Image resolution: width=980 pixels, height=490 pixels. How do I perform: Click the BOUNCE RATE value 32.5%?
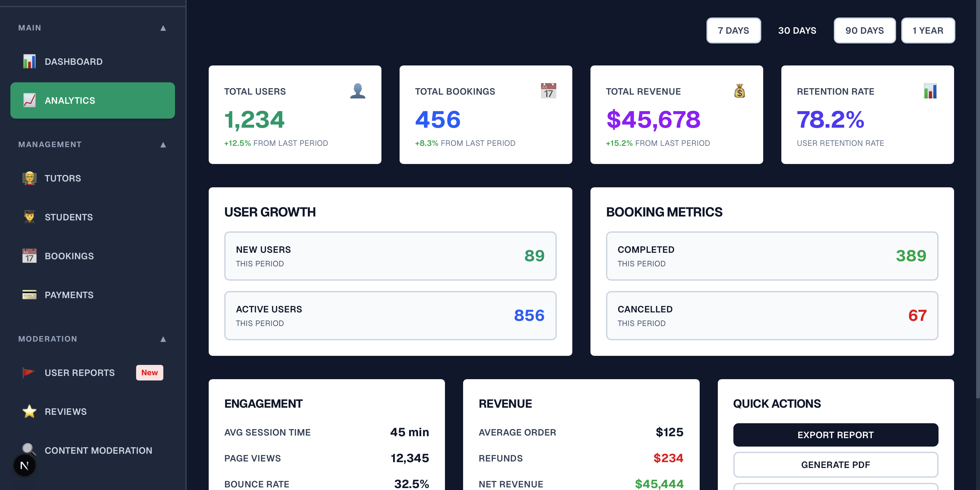(x=412, y=484)
